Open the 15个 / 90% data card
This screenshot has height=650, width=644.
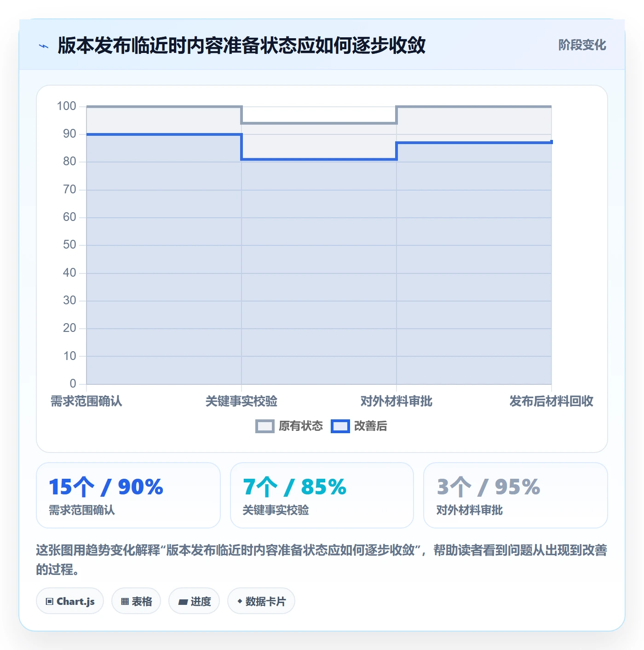tap(128, 495)
